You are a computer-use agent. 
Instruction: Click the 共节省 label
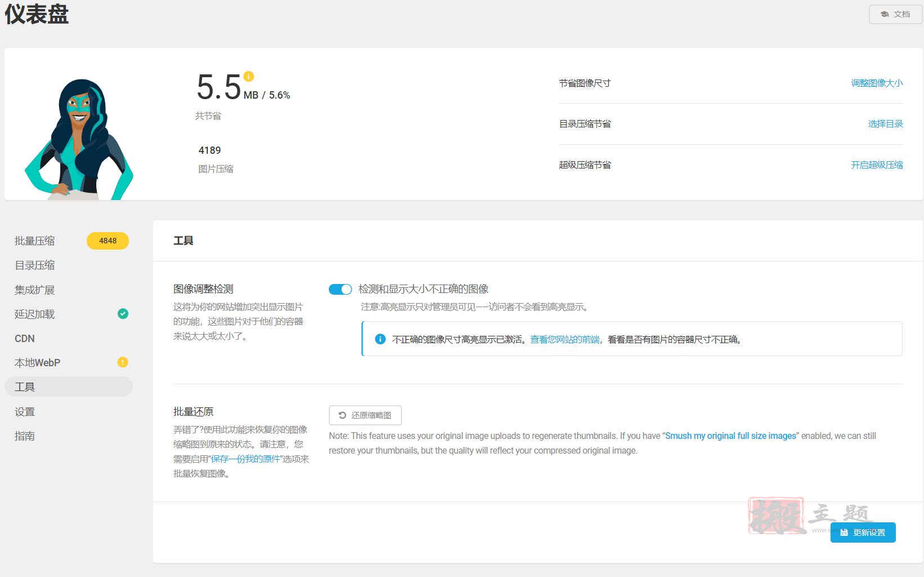[x=208, y=116]
